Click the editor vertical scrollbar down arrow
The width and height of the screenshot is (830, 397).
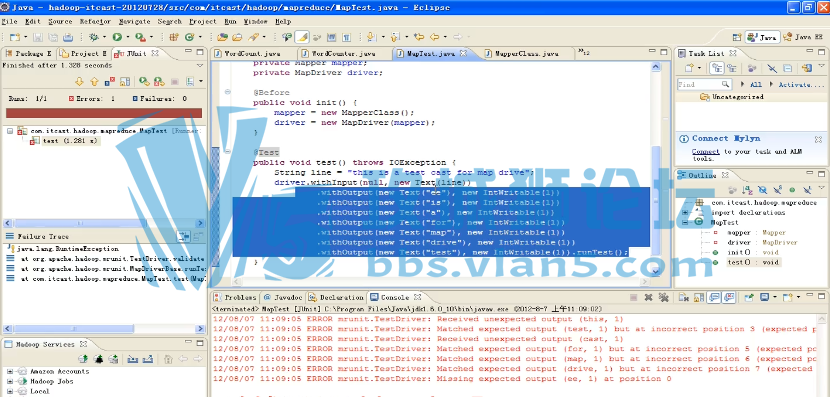click(656, 271)
